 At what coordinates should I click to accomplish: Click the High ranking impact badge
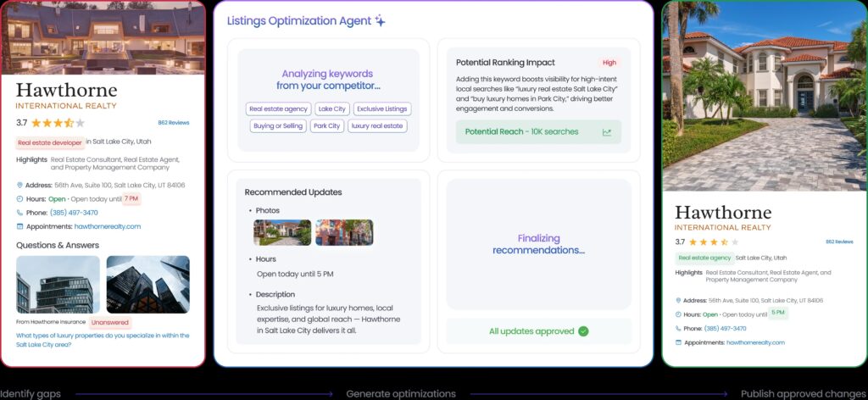click(609, 63)
